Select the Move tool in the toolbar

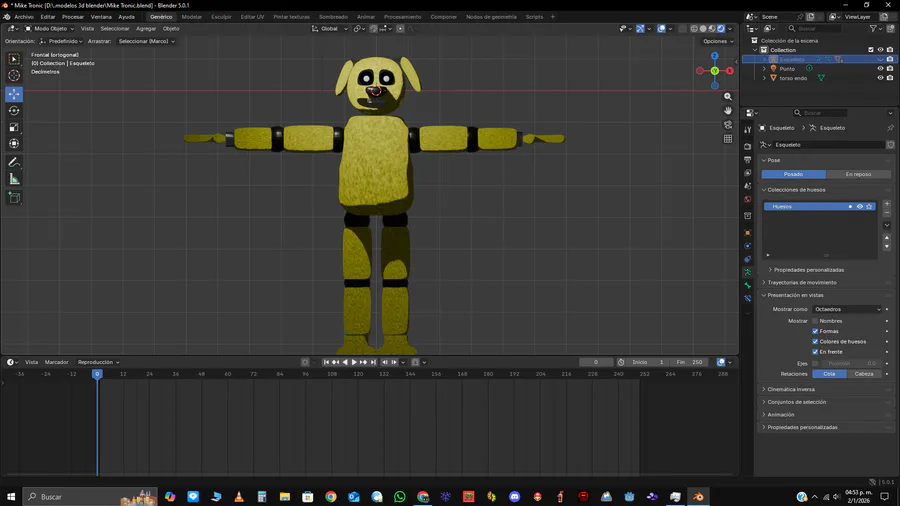pos(14,94)
